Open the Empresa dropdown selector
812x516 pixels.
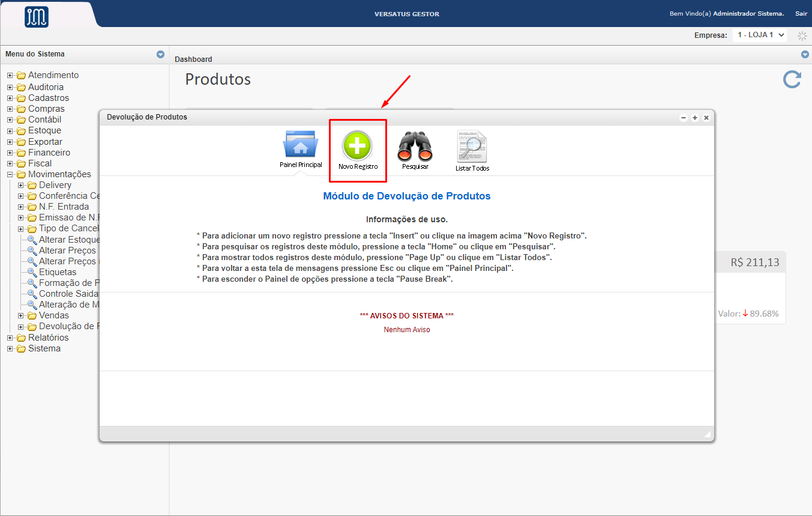click(x=759, y=35)
